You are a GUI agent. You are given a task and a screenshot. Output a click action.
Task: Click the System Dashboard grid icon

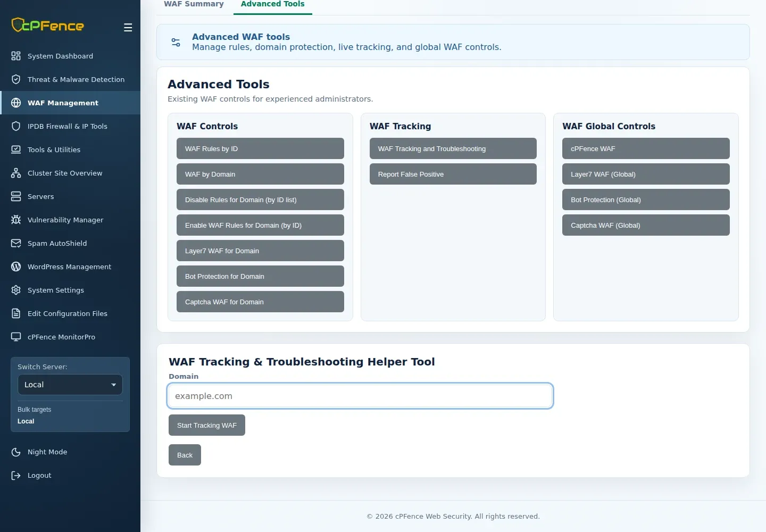16,56
